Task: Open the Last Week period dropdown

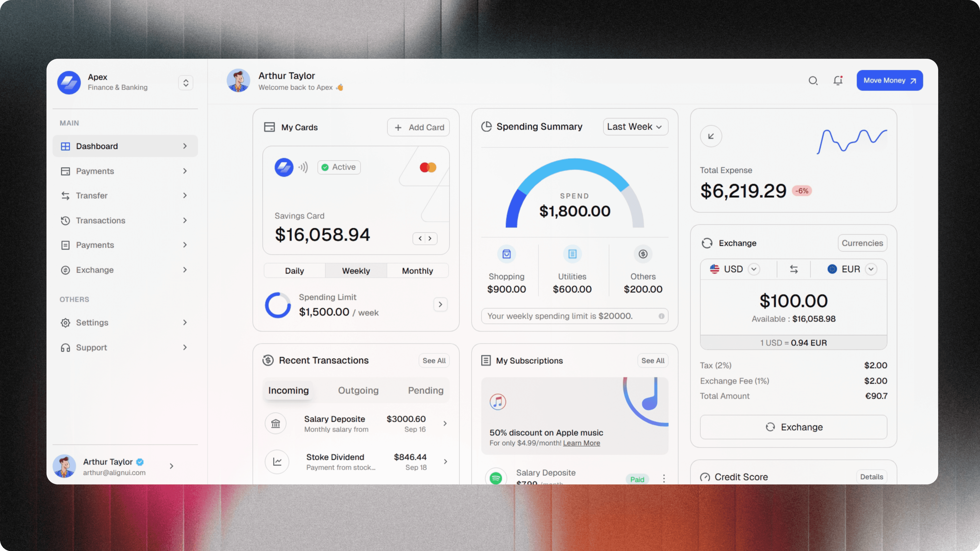Action: point(634,127)
